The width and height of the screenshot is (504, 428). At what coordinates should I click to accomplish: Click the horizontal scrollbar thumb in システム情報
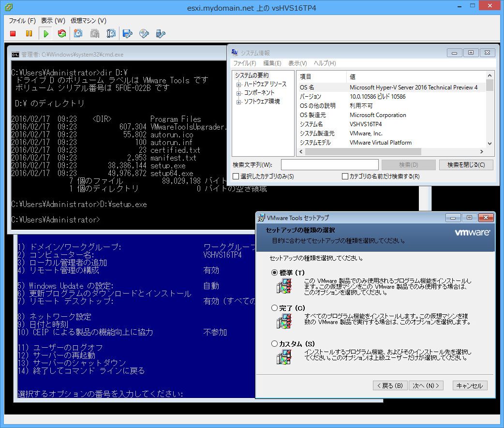(x=363, y=152)
